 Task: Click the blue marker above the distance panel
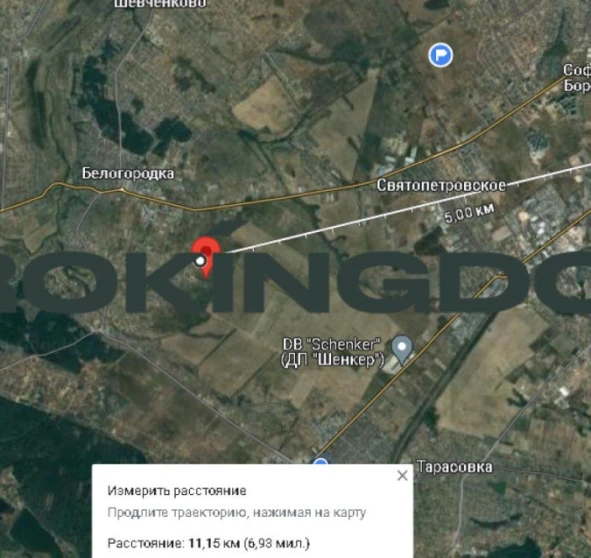[x=320, y=461]
